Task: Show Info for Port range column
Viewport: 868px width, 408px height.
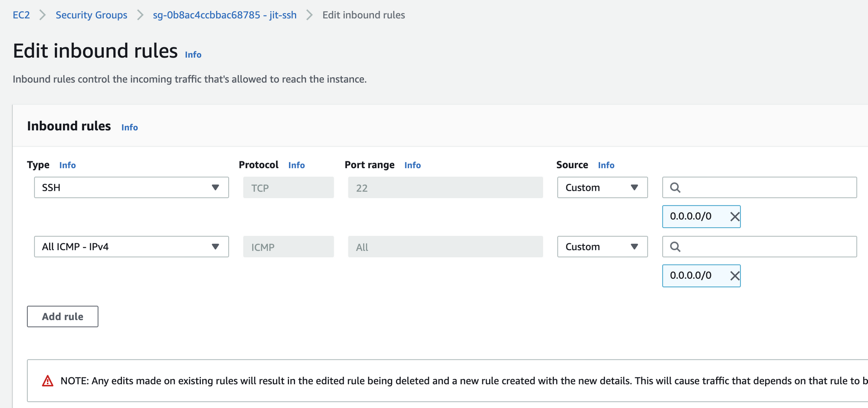Action: pyautogui.click(x=412, y=165)
